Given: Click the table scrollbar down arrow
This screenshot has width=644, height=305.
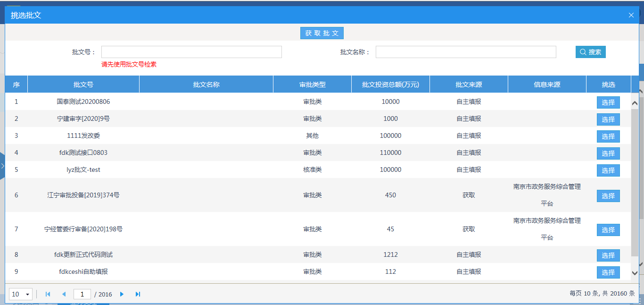Looking at the screenshot, I should tap(635, 273).
